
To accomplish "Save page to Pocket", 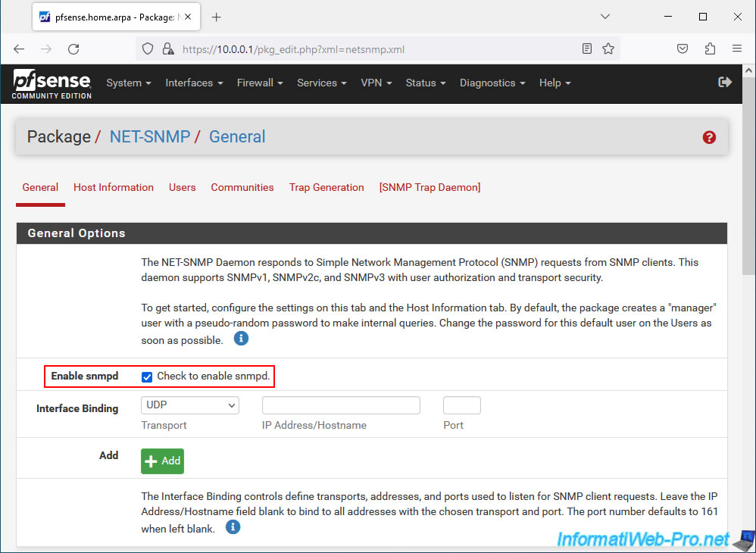I will click(x=683, y=48).
